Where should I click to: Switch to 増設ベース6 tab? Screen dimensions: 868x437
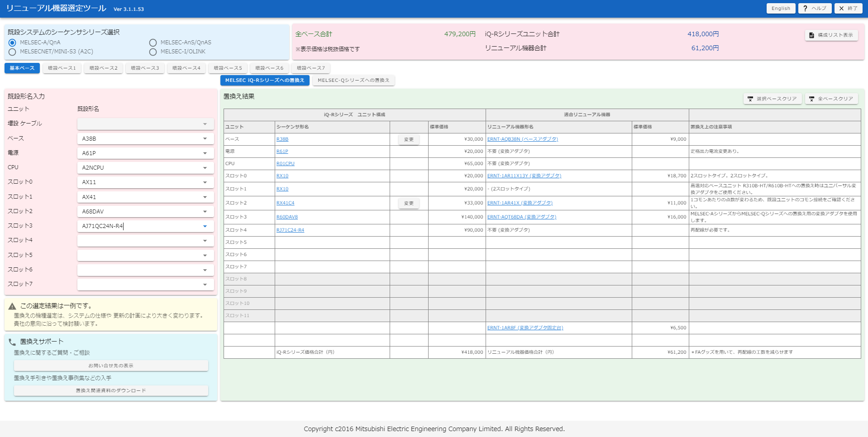269,68
